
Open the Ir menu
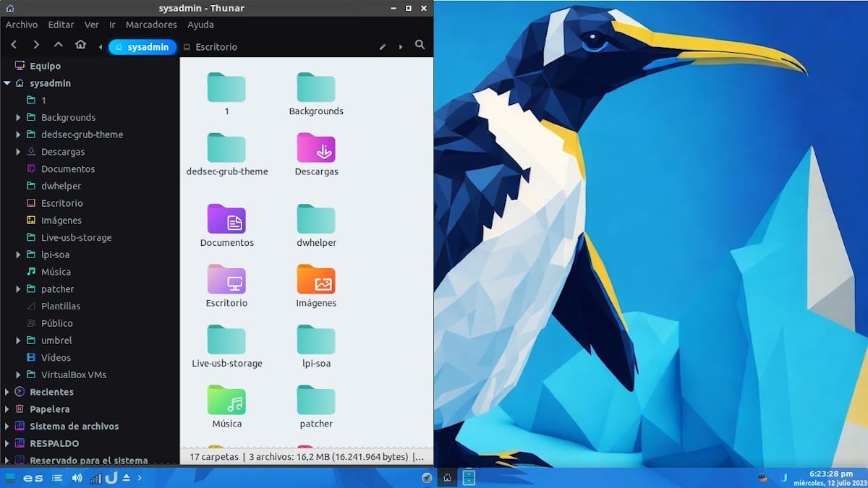click(x=112, y=25)
